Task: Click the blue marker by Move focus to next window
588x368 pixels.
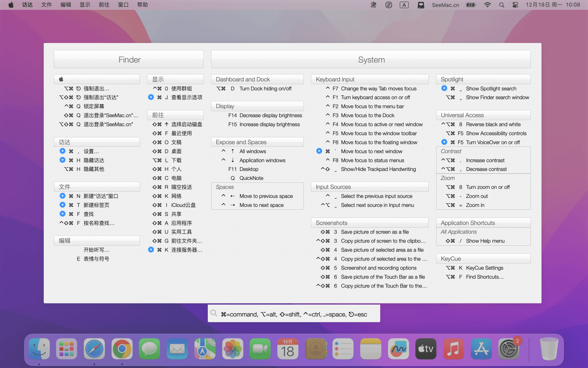Action: [319, 151]
